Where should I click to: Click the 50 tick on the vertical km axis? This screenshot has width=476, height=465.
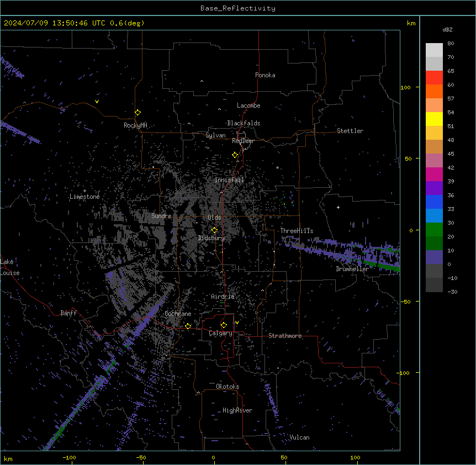[x=408, y=158]
